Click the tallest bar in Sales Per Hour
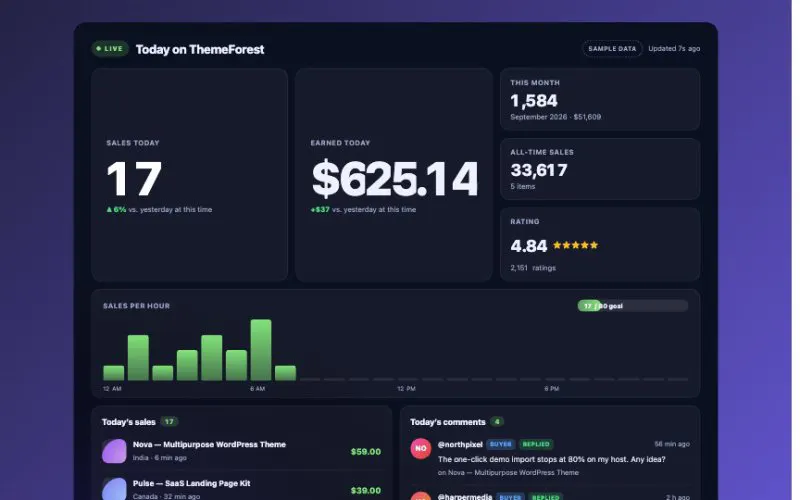 261,350
